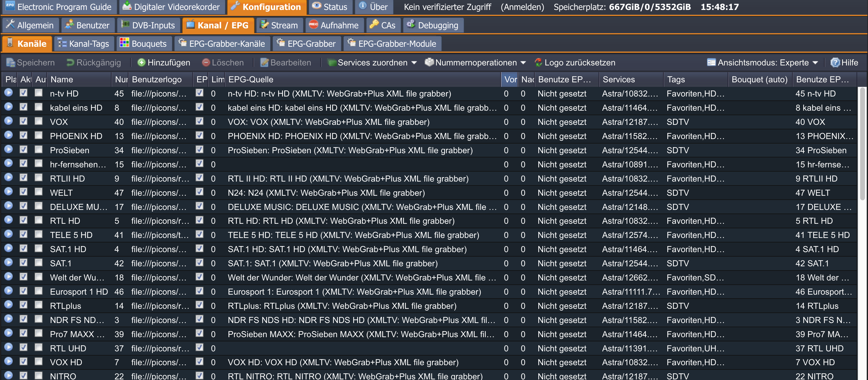This screenshot has height=380, width=868.
Task: Click play icon for RTLplus row
Action: click(8, 305)
